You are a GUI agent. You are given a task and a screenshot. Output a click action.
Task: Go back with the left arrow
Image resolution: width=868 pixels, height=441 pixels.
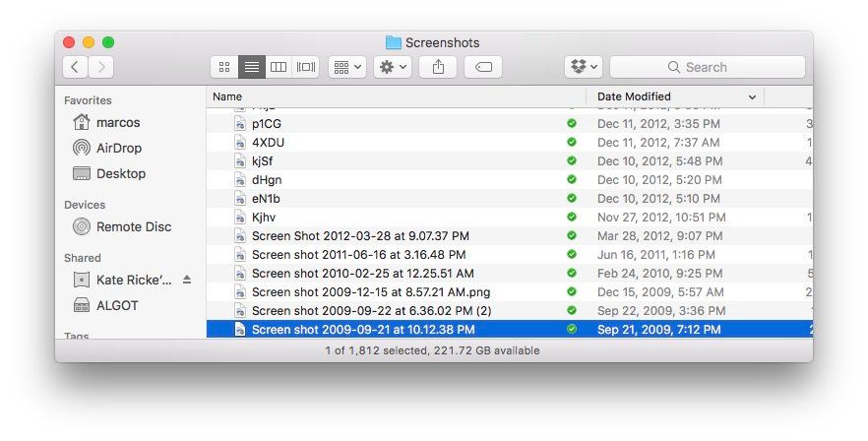(x=76, y=67)
